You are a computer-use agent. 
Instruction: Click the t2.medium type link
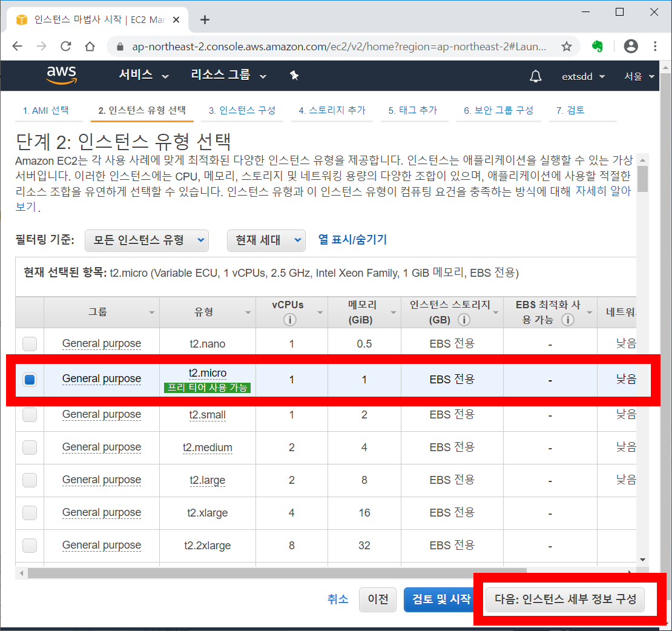(208, 448)
